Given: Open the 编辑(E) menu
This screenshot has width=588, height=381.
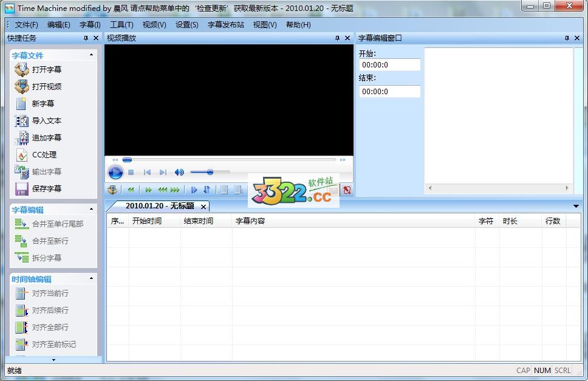Looking at the screenshot, I should (x=58, y=25).
